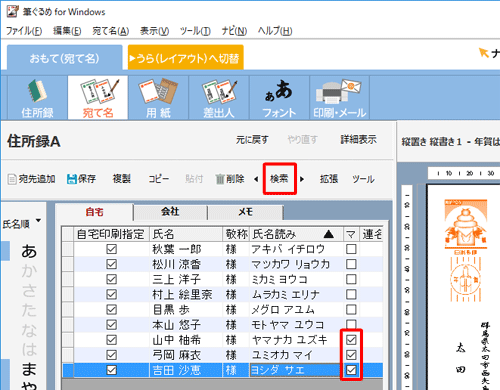Screen dimensions: 500x390
Task: Click the 複製 duplicate button
Action: [122, 179]
